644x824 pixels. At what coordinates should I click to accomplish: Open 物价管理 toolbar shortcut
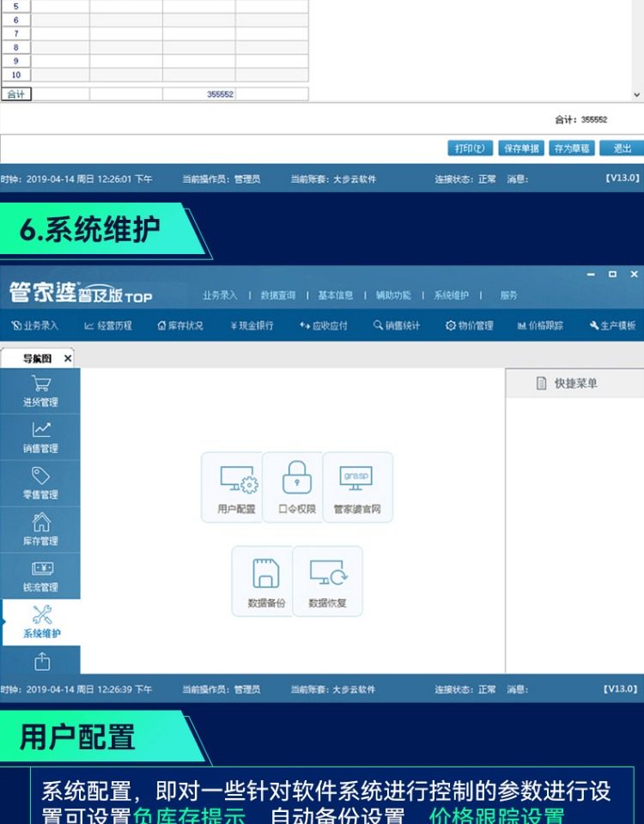[470, 326]
